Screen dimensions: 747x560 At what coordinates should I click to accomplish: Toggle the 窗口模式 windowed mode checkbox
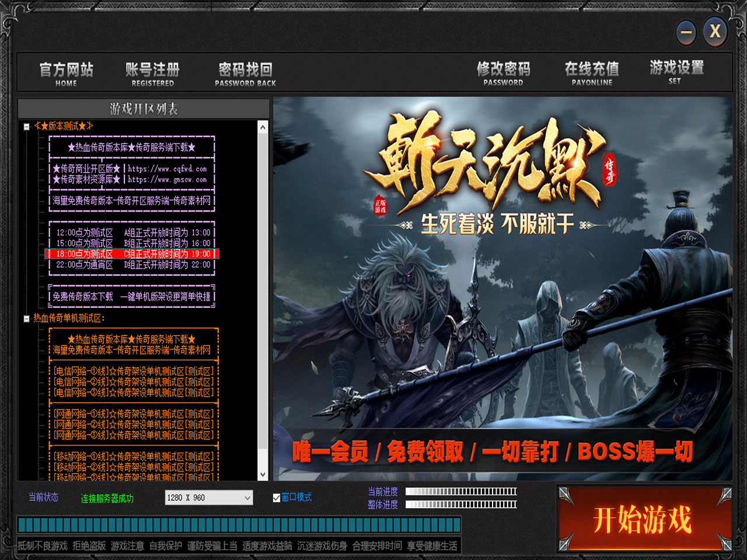[x=277, y=498]
